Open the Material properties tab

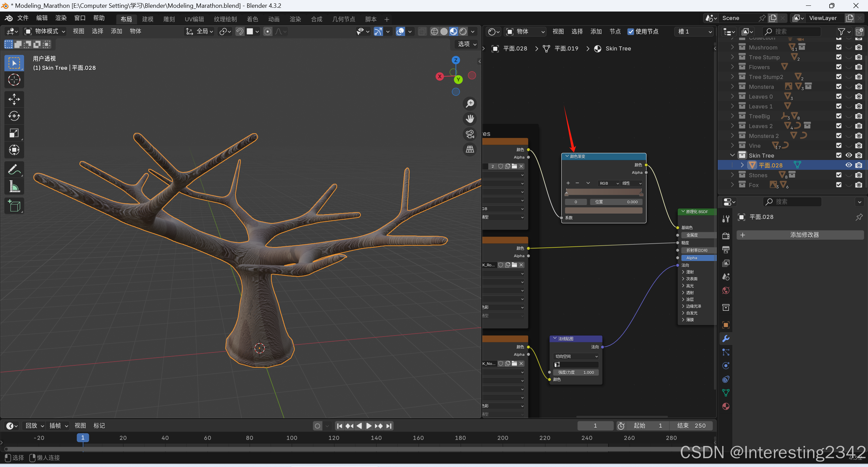click(726, 406)
